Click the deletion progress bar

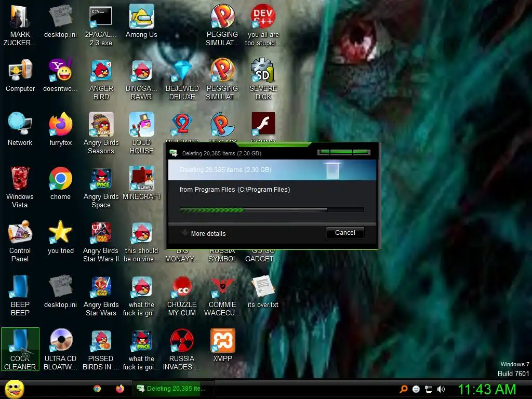(272, 210)
